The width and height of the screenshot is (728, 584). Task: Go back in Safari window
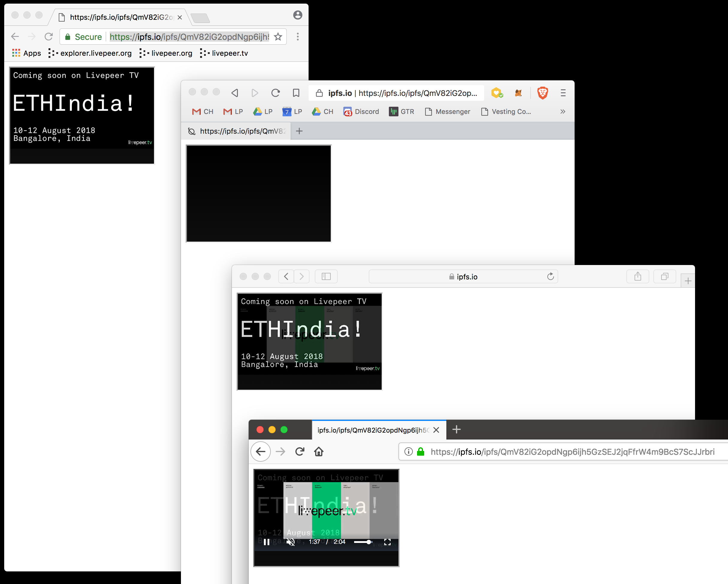(286, 276)
